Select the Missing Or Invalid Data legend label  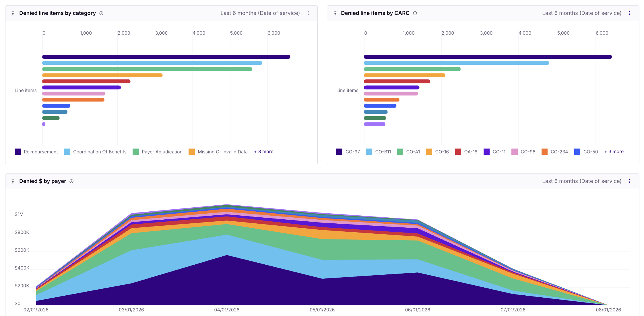(x=223, y=152)
